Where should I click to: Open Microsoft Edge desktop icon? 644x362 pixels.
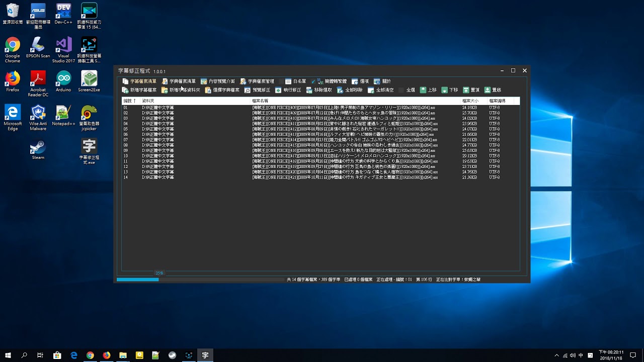point(13,118)
